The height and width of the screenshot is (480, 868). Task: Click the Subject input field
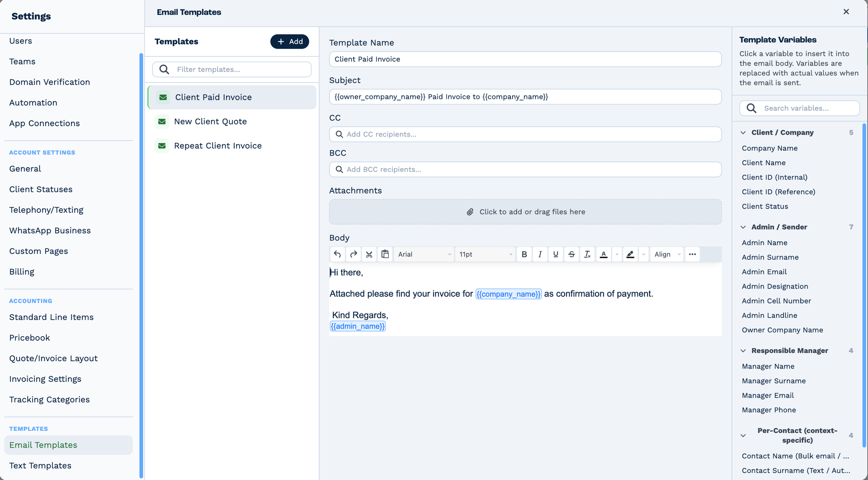tap(525, 97)
